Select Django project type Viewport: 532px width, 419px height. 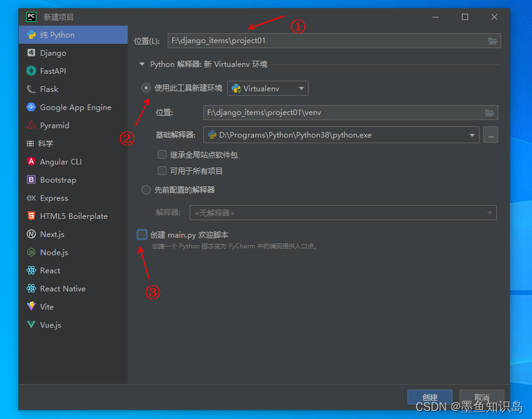tap(73, 53)
